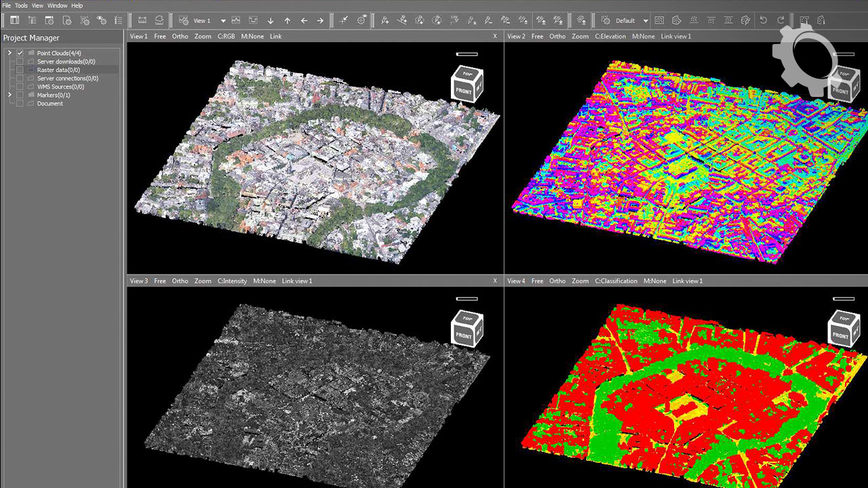Click the down arrow view button

tap(271, 20)
